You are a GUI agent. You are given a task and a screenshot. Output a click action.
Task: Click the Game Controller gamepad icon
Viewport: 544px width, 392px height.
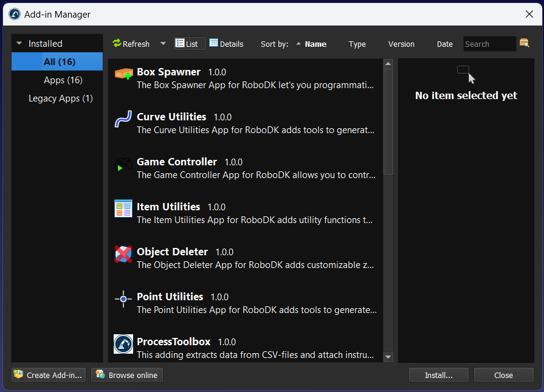click(x=123, y=164)
